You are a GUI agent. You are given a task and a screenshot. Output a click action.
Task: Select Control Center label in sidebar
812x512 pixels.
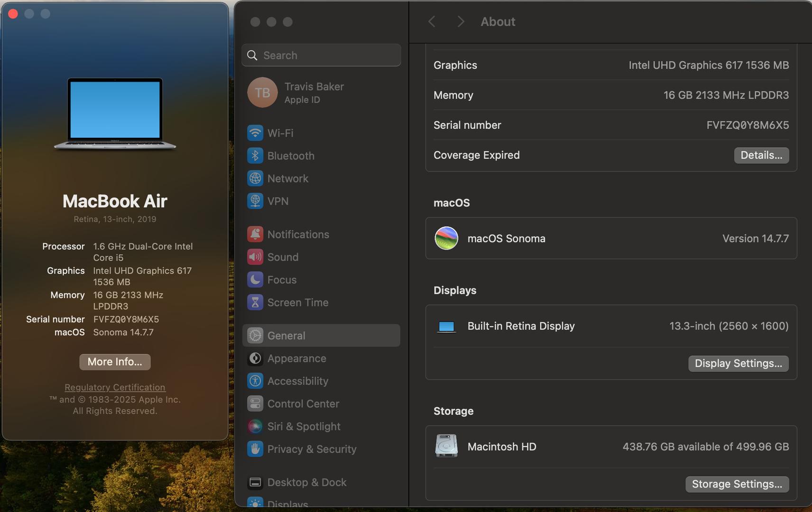coord(303,404)
